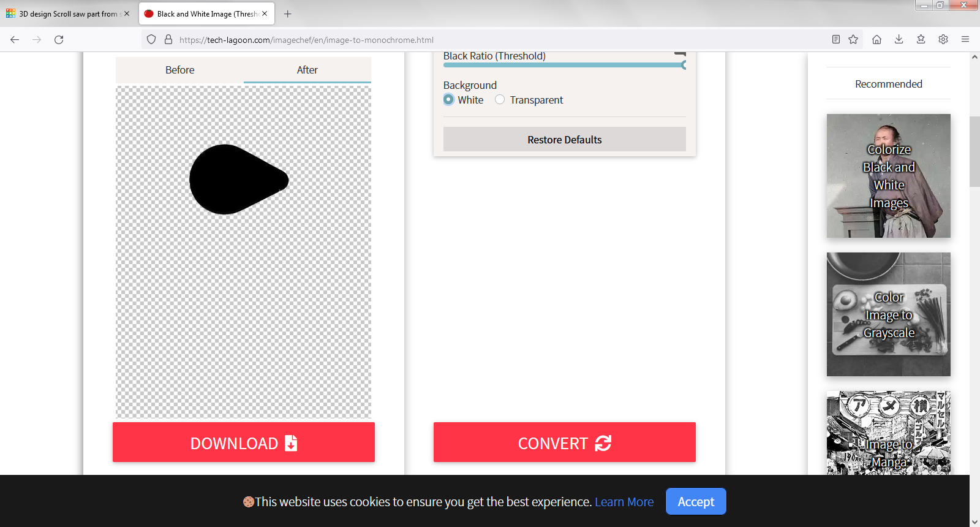Click the CONVERT button
This screenshot has height=527, width=980.
pyautogui.click(x=565, y=442)
